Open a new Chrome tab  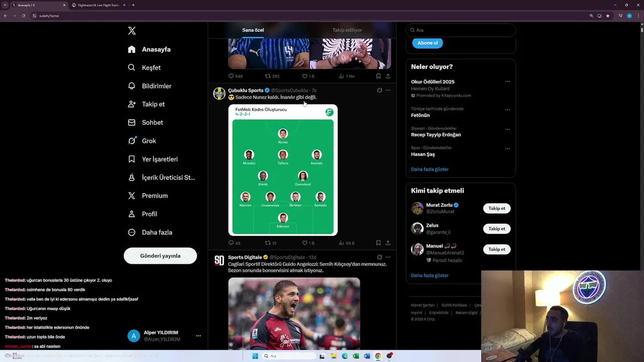(x=133, y=5)
